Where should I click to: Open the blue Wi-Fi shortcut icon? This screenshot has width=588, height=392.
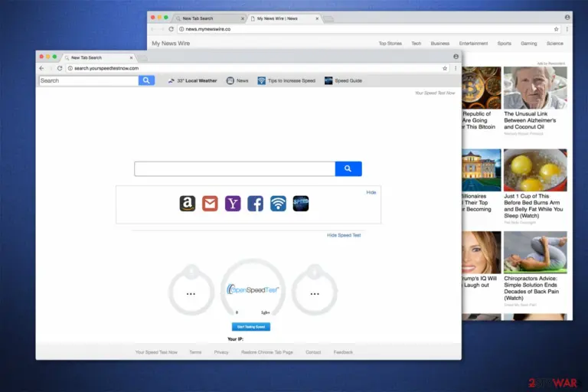pyautogui.click(x=278, y=204)
